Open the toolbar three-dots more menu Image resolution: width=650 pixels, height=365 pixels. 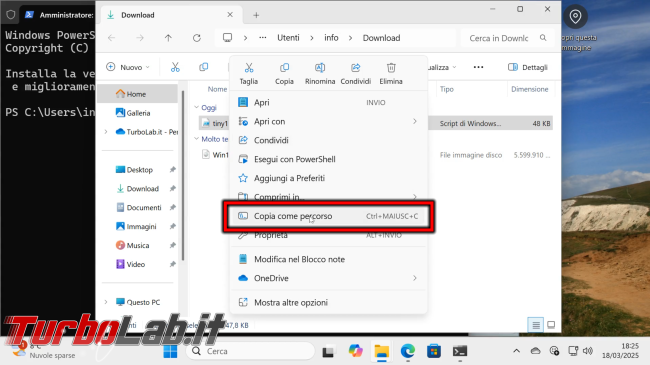coord(478,67)
